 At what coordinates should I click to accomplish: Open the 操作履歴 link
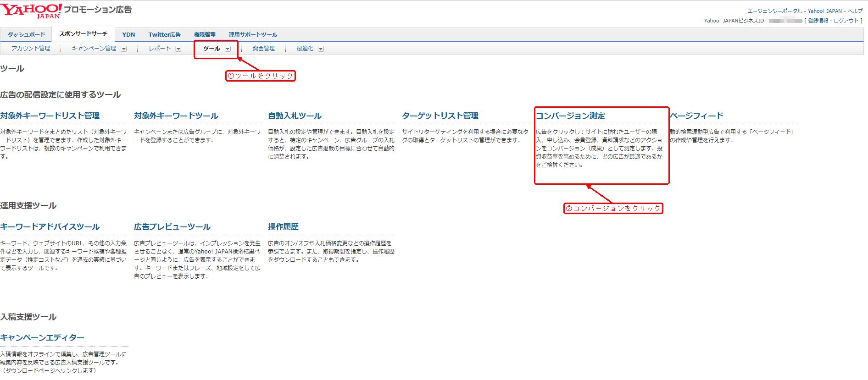283,227
